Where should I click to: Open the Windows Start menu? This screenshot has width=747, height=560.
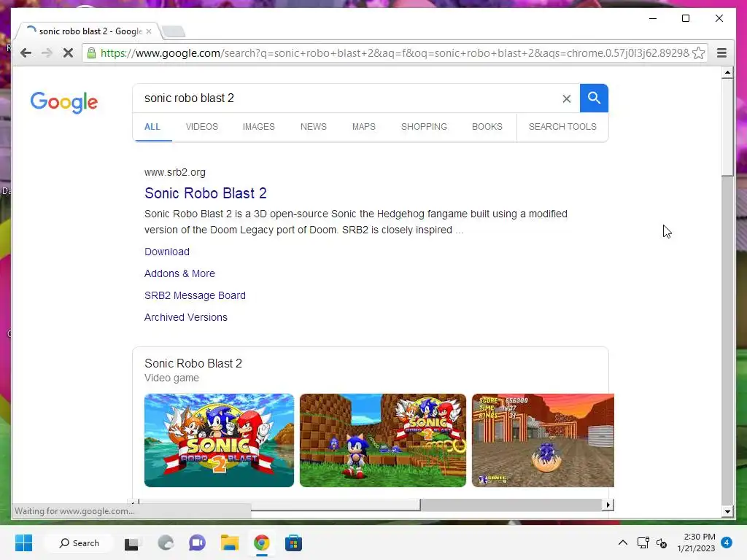pos(24,542)
